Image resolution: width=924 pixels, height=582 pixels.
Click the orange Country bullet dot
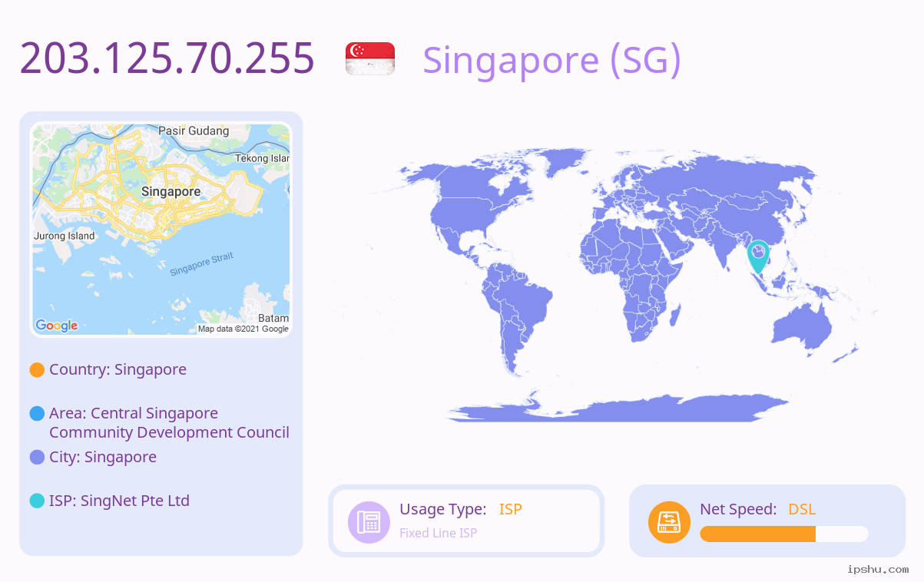tap(37, 370)
